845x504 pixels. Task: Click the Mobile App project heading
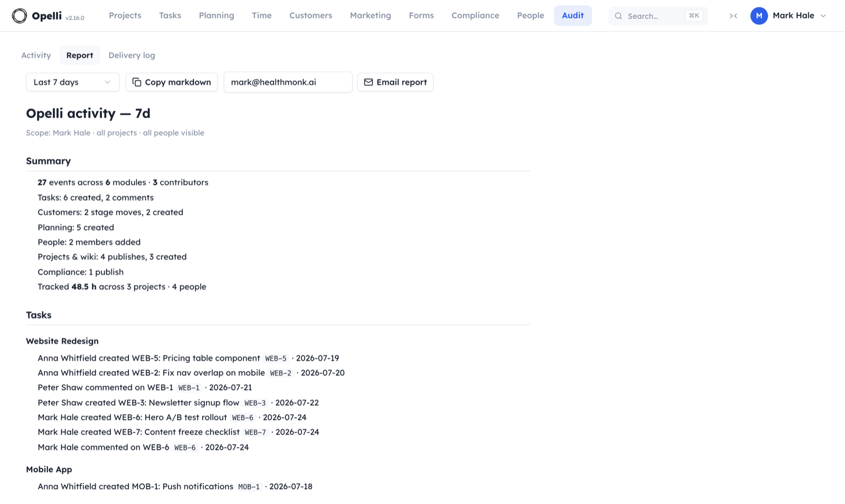[x=49, y=470]
